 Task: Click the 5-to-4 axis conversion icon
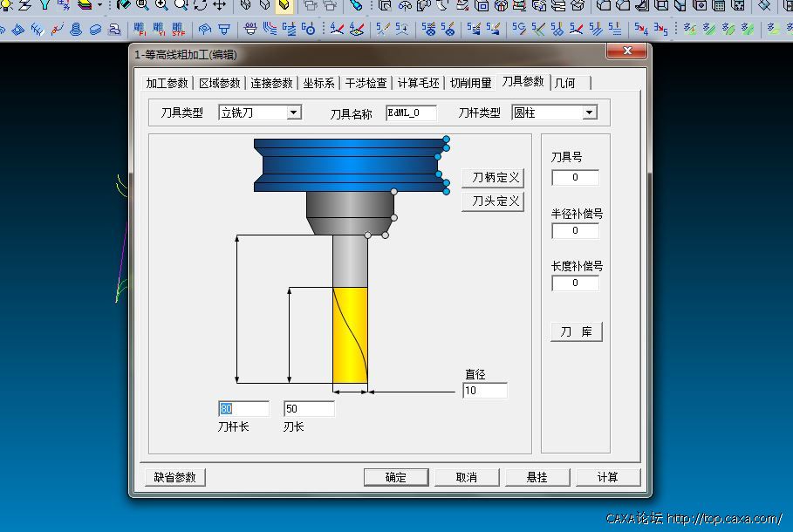(x=640, y=29)
